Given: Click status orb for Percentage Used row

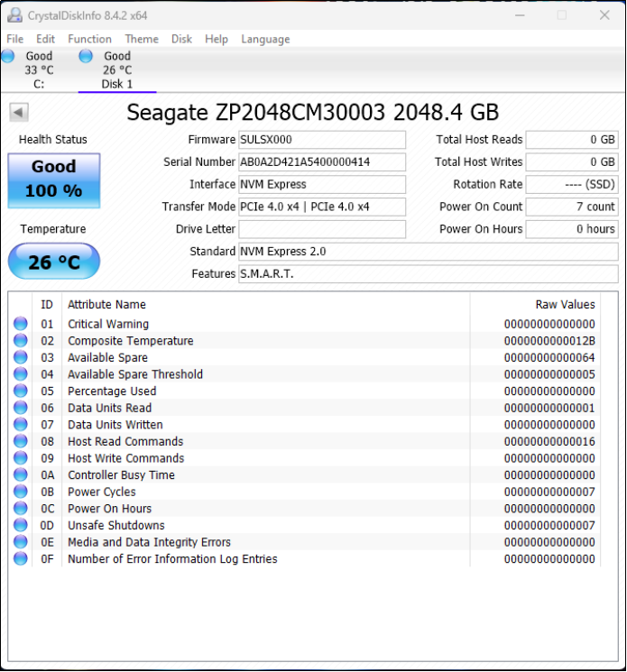Looking at the screenshot, I should tap(20, 391).
